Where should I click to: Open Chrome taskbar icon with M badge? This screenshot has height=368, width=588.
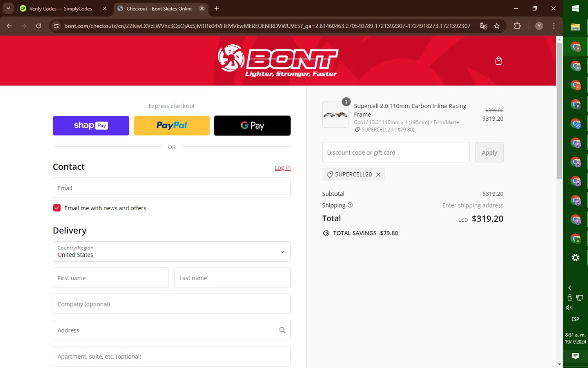tap(575, 85)
